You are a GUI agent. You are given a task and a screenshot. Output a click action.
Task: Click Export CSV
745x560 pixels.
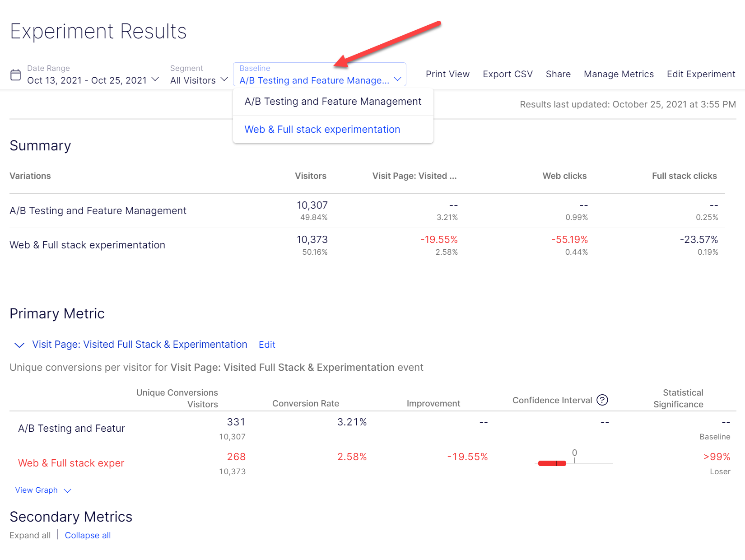point(508,74)
